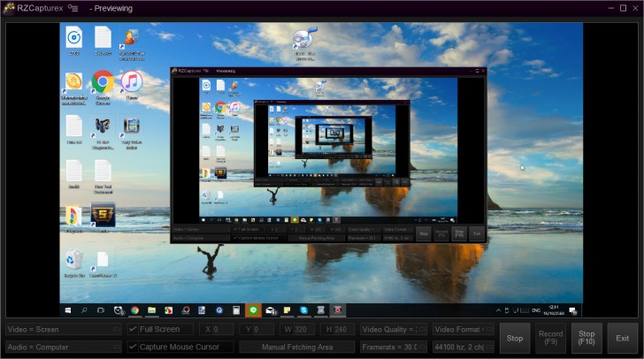Screen dimensions: 644x359
Task: Click the green LINE icon in the previewed taskbar
Action: point(253,310)
